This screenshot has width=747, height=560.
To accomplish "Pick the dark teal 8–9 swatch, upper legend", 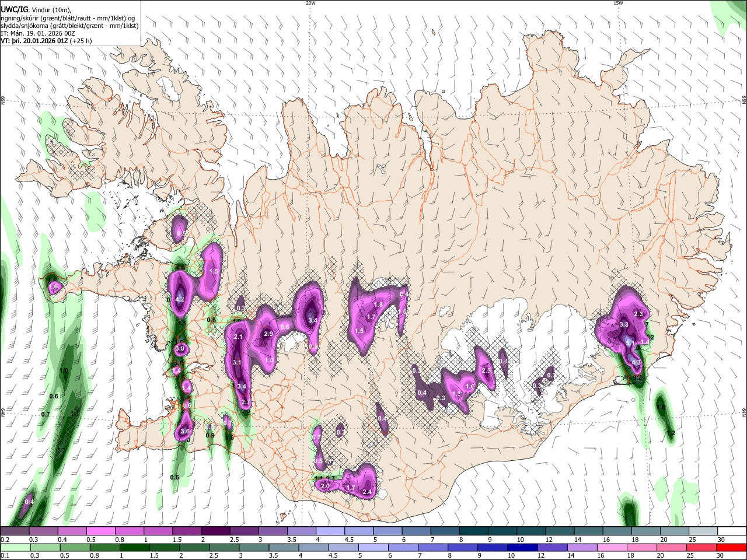I will pyautogui.click(x=473, y=531).
